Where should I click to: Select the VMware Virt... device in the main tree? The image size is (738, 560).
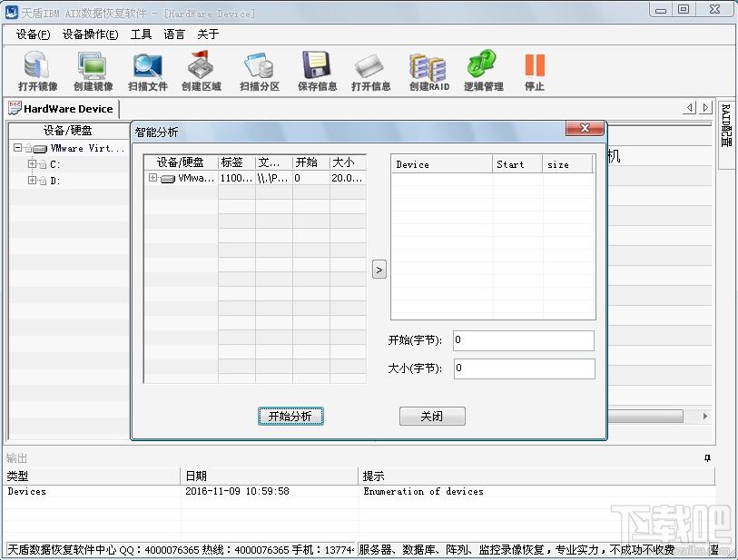(x=87, y=148)
